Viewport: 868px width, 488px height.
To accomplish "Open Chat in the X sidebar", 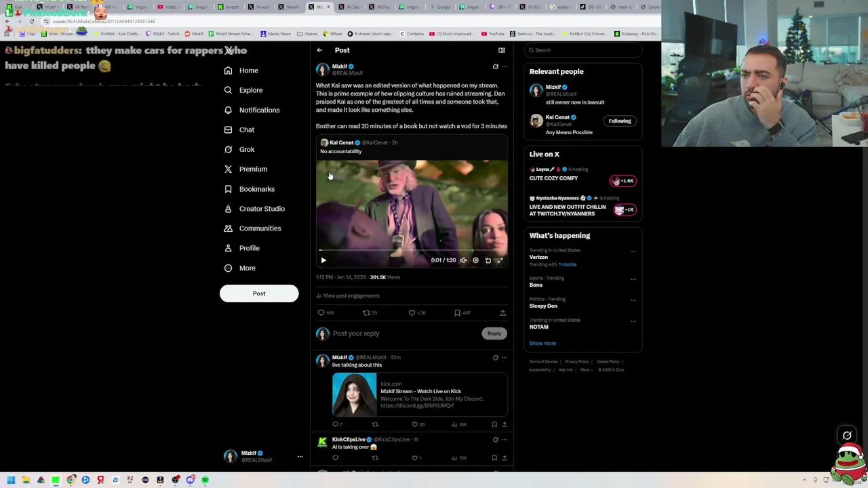I will click(x=239, y=129).
